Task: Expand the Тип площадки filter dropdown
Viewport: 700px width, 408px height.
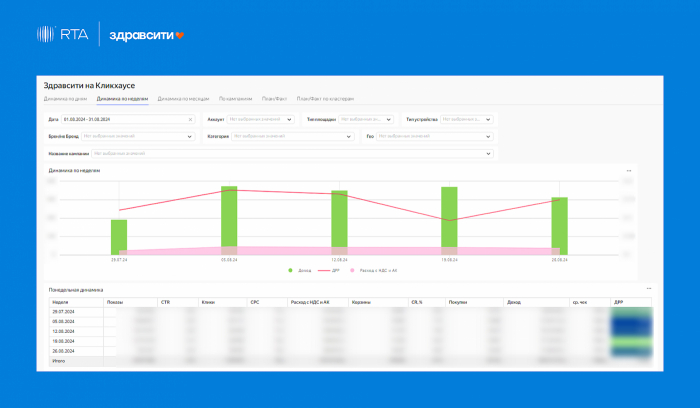Action: (x=366, y=120)
